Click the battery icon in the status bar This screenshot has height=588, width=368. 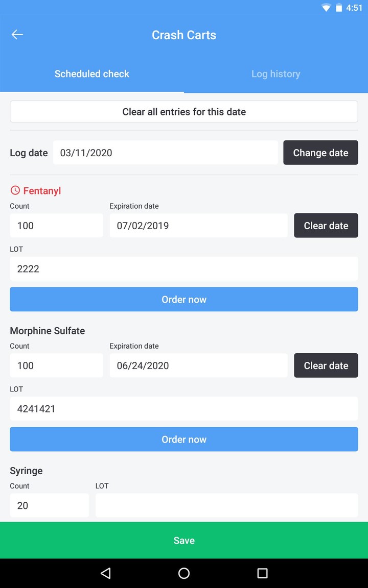[338, 8]
